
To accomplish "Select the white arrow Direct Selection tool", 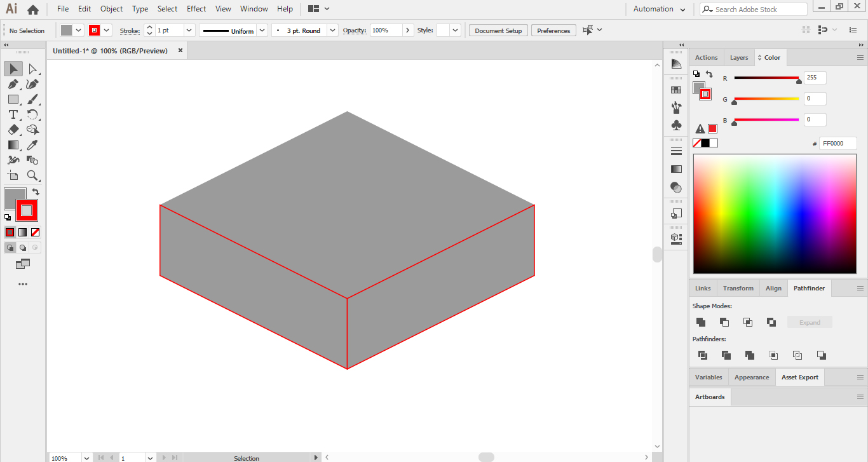I will pyautogui.click(x=32, y=69).
